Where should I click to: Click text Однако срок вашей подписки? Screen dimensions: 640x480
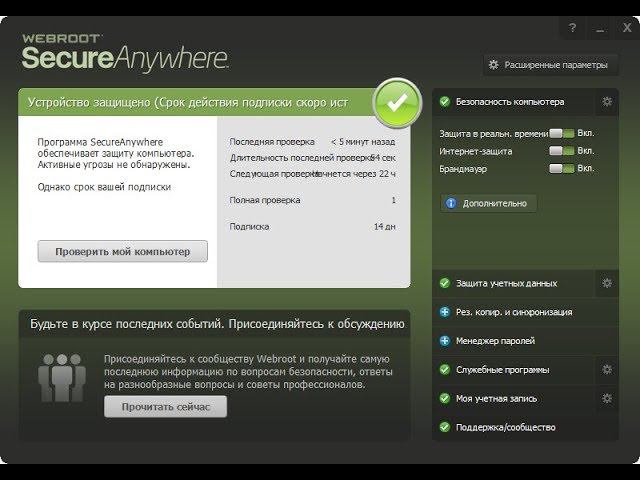click(x=104, y=187)
